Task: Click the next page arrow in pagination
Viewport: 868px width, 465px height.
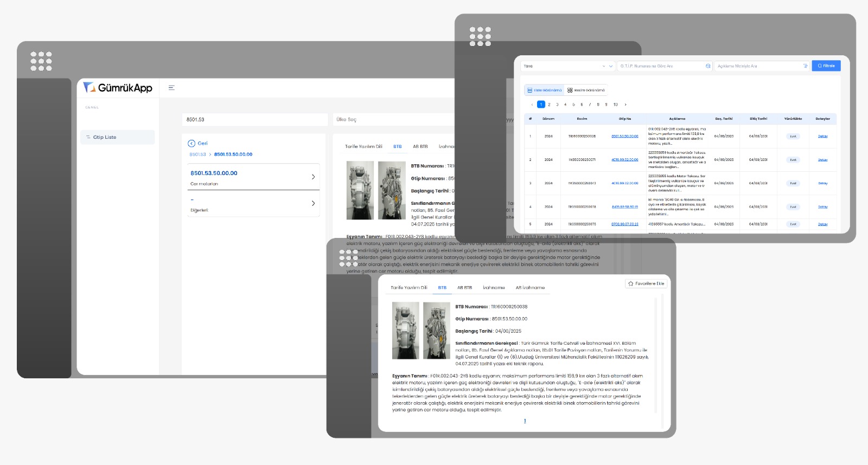Action: tap(626, 105)
